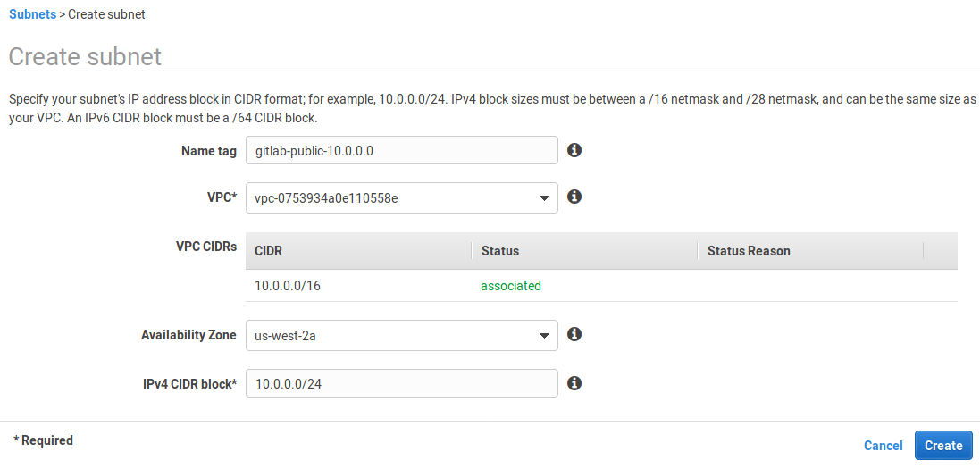Image resolution: width=980 pixels, height=469 pixels.
Task: Click the Required footnote text
Action: click(x=44, y=440)
